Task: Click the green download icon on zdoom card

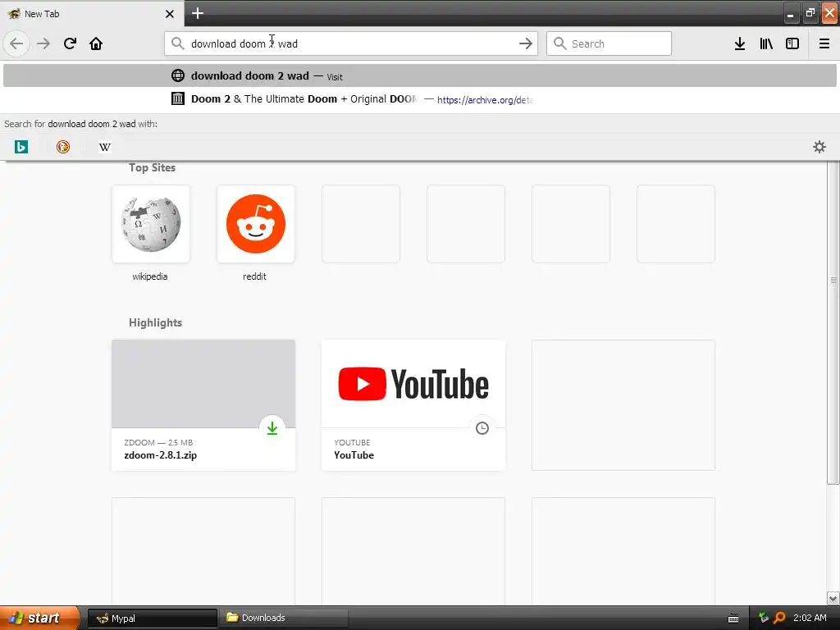Action: [x=272, y=428]
